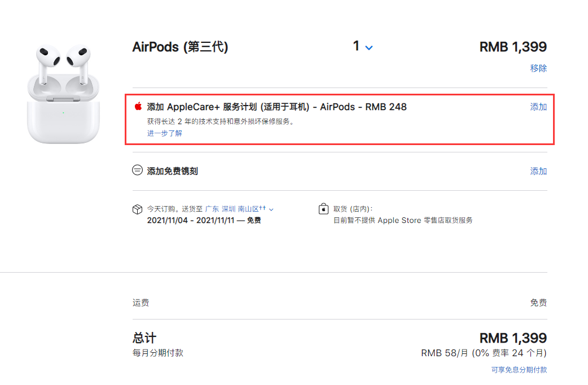Expand the delivery location chevron after 南山区
The image size is (588, 385).
click(x=271, y=208)
